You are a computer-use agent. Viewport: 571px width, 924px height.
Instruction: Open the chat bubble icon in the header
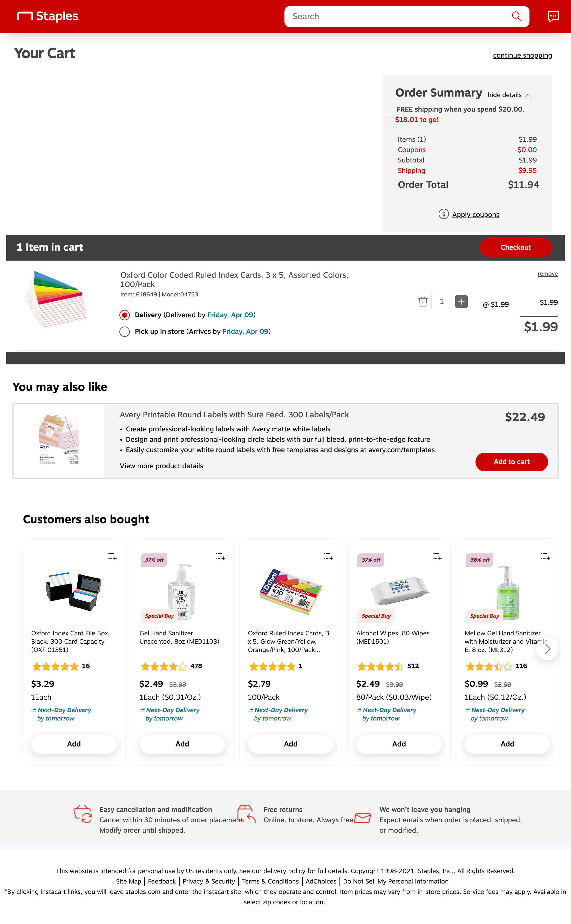[x=553, y=16]
